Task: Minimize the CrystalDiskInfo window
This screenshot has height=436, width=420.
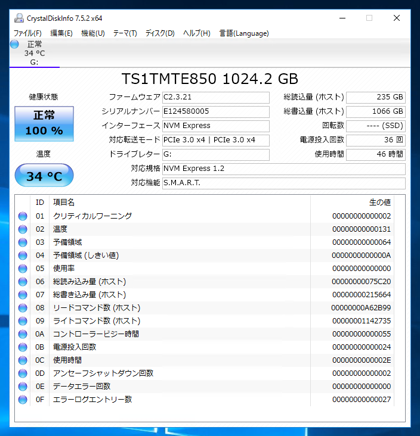Action: coord(342,18)
